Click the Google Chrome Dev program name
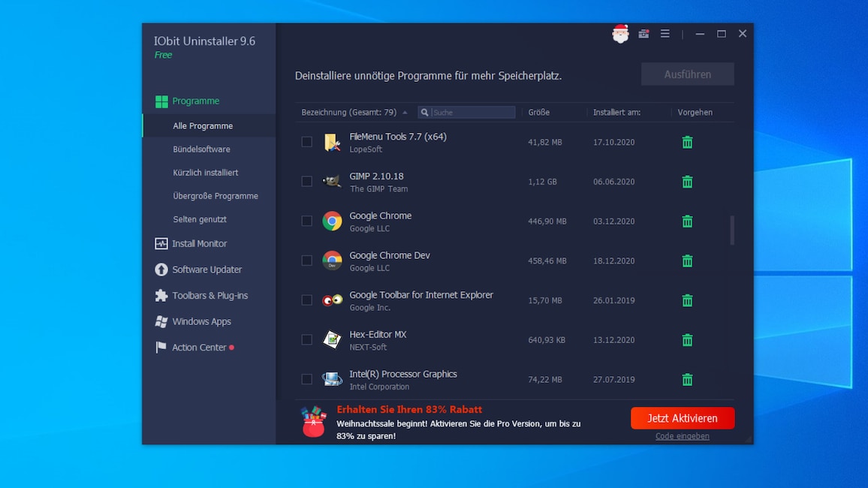Viewport: 868px width, 488px height. (389, 255)
